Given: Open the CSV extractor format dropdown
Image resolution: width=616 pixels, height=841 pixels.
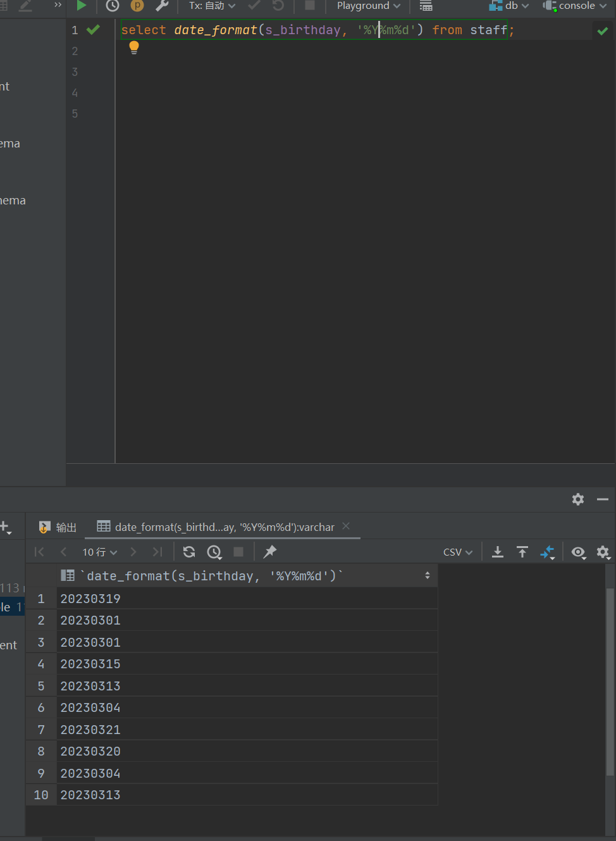Looking at the screenshot, I should pos(458,552).
